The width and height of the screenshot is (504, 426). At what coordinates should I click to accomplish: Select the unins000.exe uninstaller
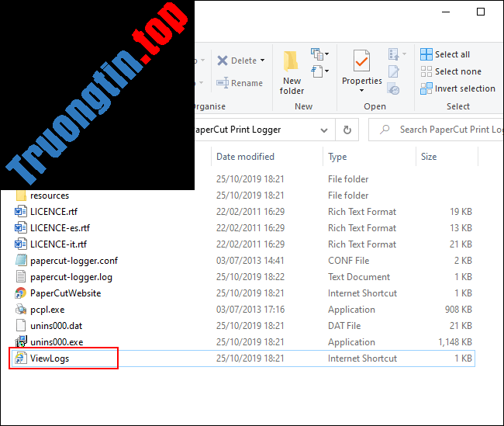[57, 342]
